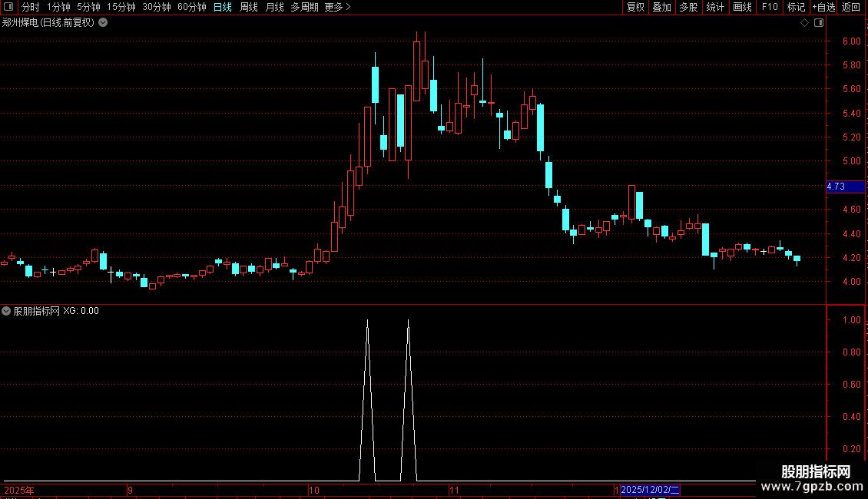Viewport: 868px width, 499px height.
Task: Click the 标记 mark button
Action: (x=796, y=7)
